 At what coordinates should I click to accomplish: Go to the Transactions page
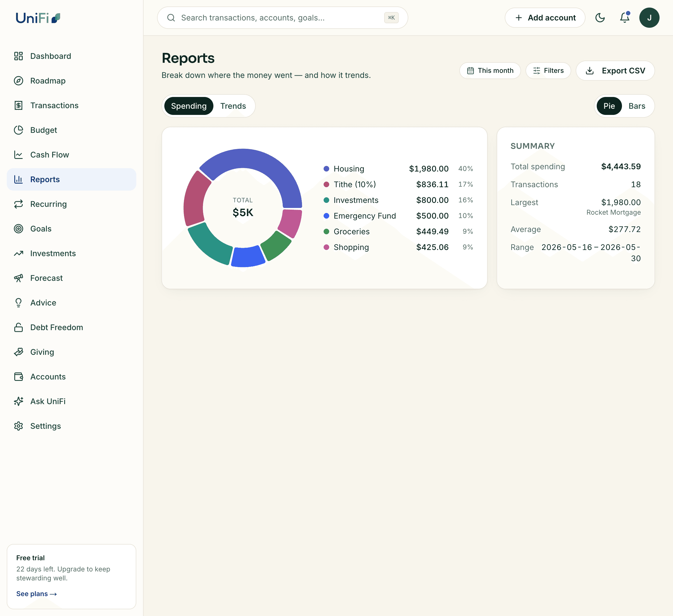tap(72, 105)
